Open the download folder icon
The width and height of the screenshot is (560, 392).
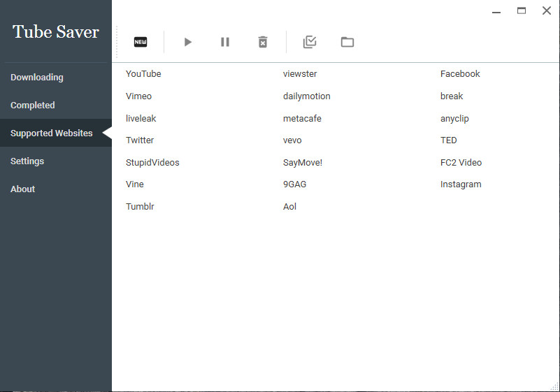point(347,42)
